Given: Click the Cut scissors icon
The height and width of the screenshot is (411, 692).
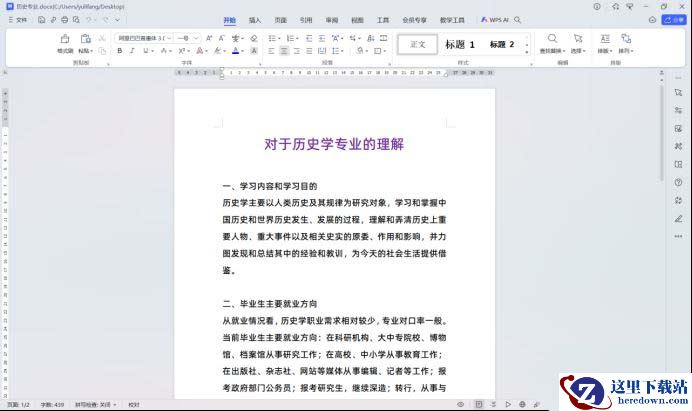Looking at the screenshot, I should (102, 38).
